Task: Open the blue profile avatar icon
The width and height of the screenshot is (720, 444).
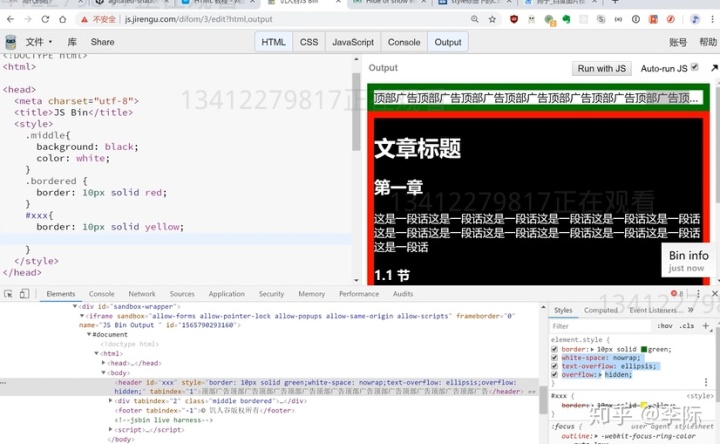Action: [x=695, y=19]
